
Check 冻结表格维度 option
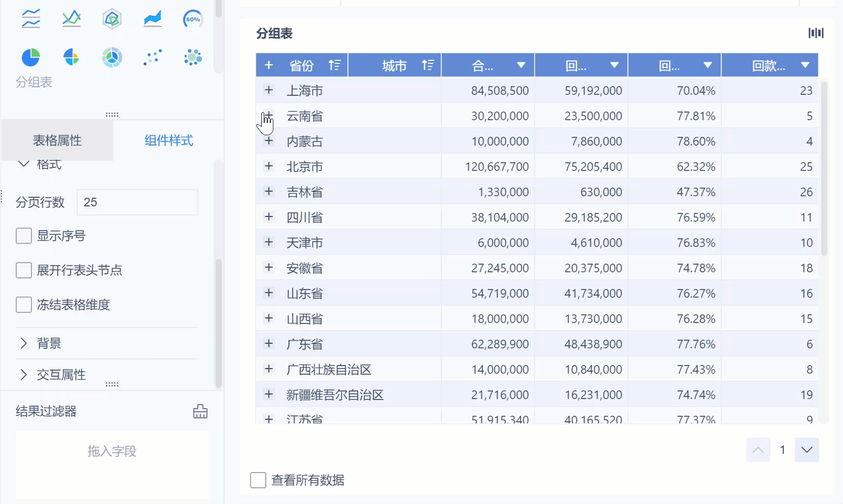pos(24,305)
